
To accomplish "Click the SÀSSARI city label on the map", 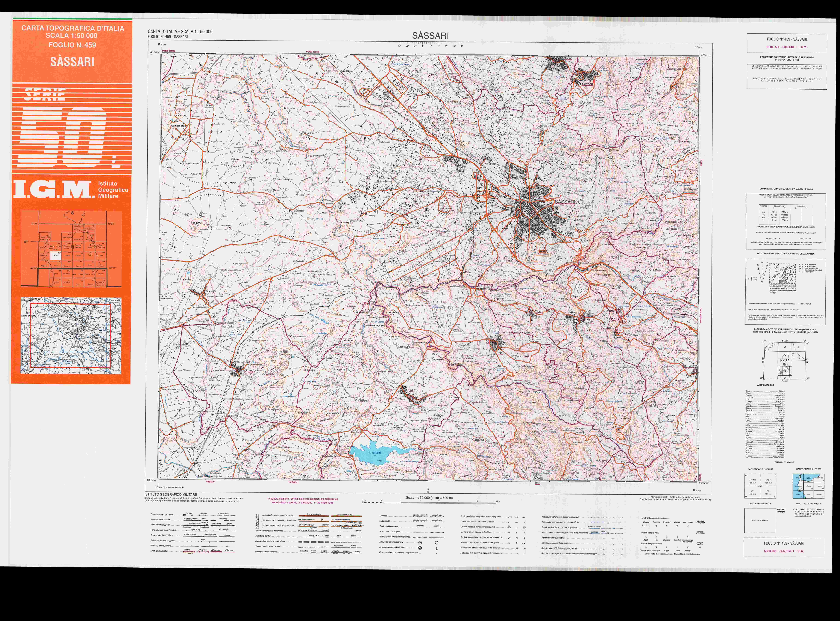I will coord(565,202).
